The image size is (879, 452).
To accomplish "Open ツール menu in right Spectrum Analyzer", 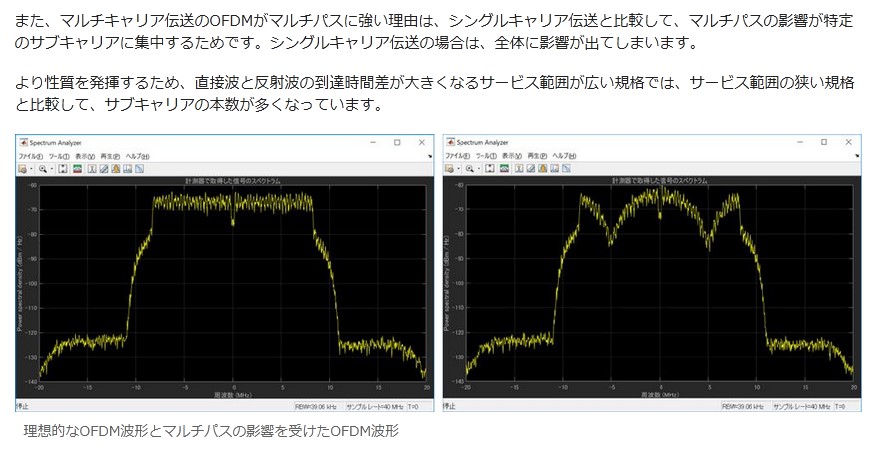I will pos(486,157).
